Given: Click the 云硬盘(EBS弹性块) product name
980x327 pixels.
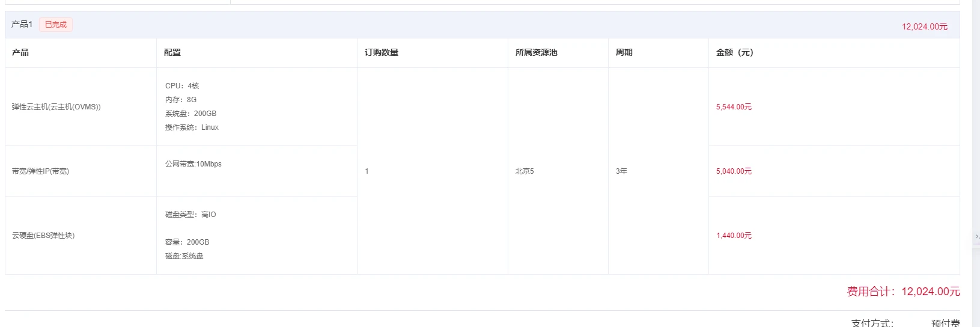Looking at the screenshot, I should click(43, 236).
